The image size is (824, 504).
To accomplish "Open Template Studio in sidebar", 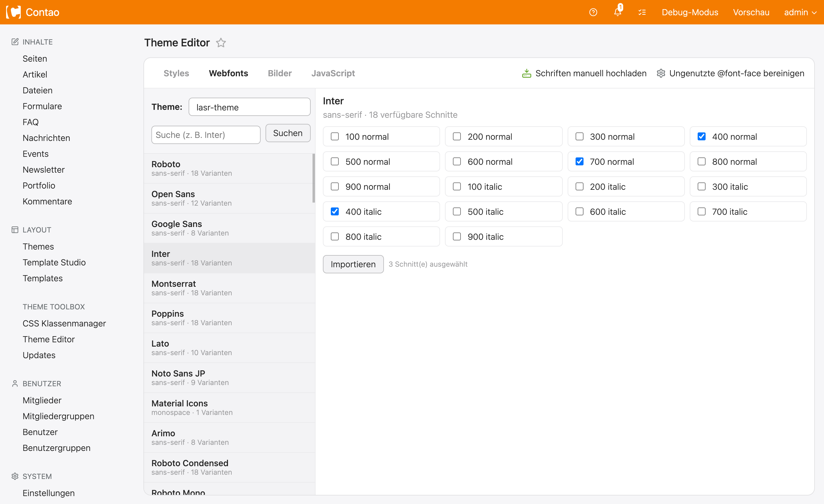I will [x=54, y=262].
